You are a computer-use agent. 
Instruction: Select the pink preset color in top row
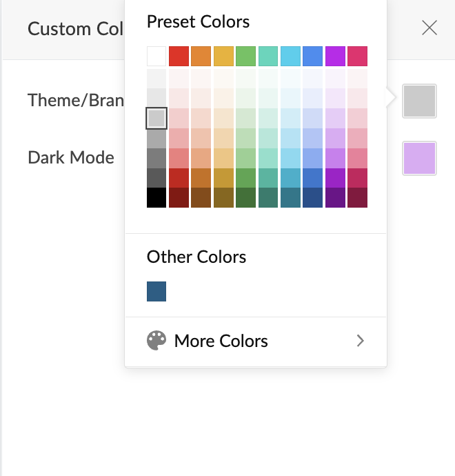coord(357,56)
